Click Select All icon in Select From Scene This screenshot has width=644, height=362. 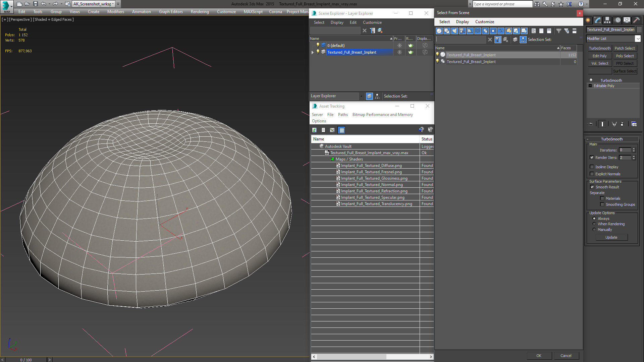[x=534, y=31]
